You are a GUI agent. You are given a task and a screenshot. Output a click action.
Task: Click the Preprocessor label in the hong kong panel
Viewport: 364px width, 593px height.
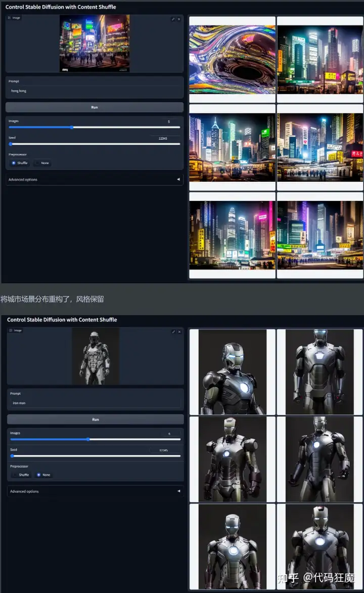(17, 154)
